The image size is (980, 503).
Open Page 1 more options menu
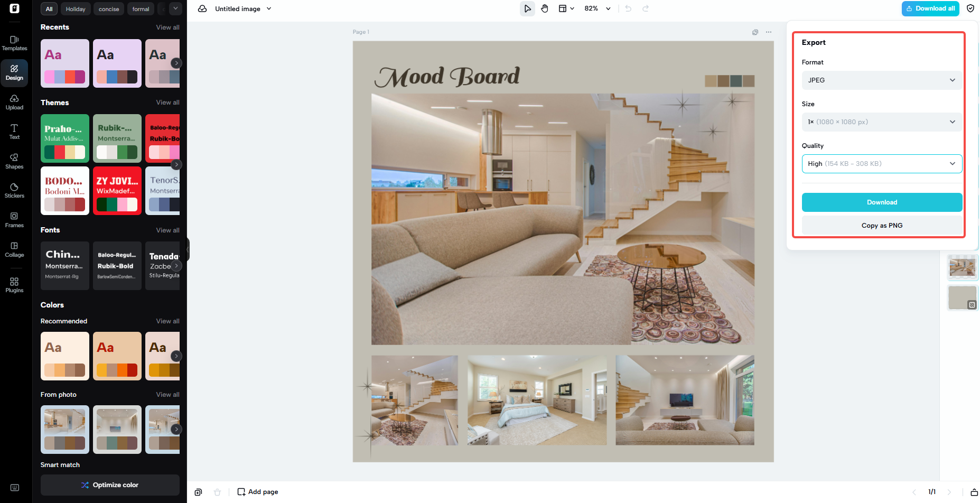(x=769, y=32)
